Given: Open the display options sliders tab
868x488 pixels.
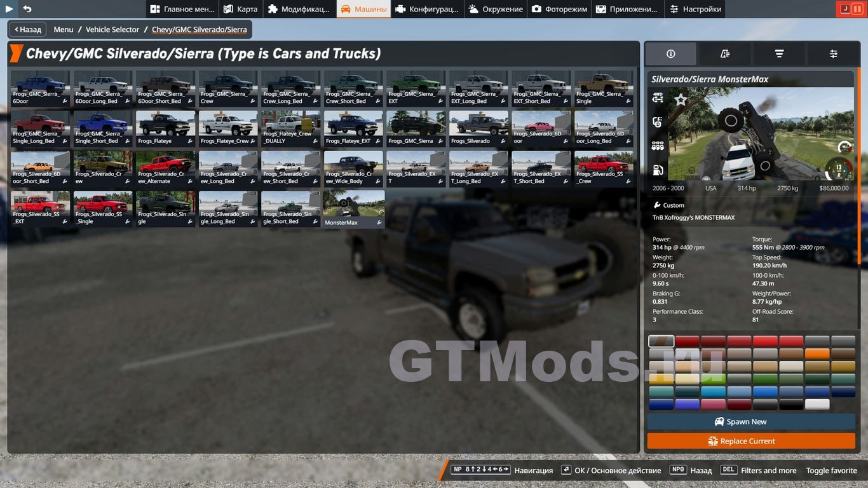Looking at the screenshot, I should tap(833, 54).
